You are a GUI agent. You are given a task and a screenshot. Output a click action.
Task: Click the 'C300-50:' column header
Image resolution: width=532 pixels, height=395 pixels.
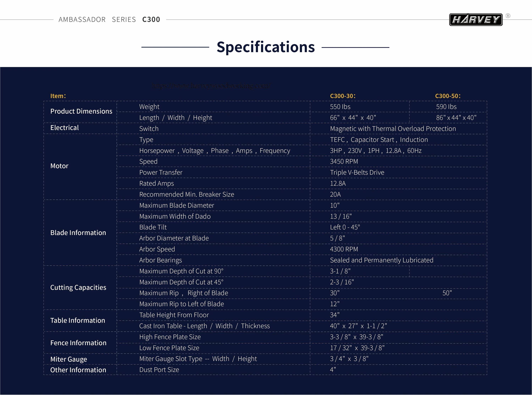pos(448,96)
